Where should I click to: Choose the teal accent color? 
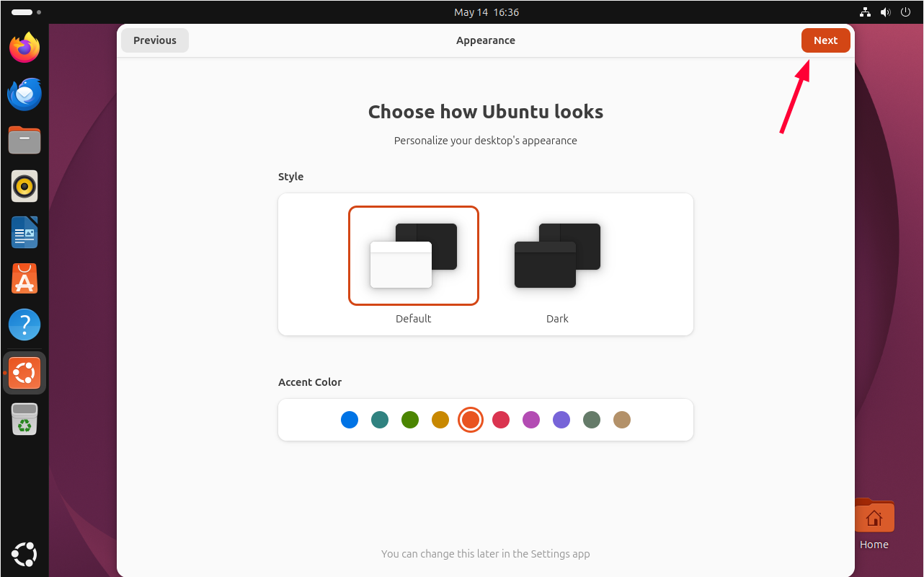click(x=380, y=420)
